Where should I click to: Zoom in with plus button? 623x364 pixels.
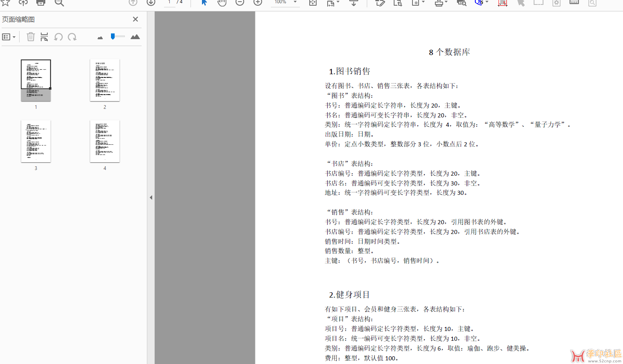click(258, 2)
